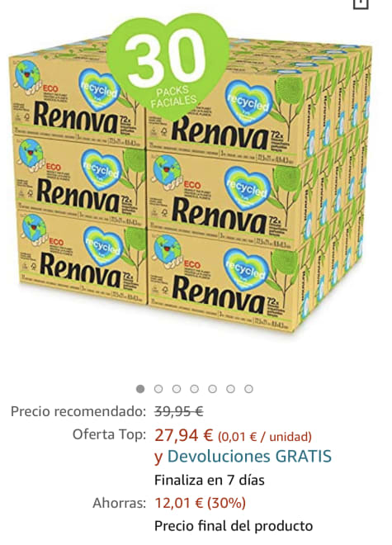Tap the 'Ahorras:' label
Screen dimensions: 392x545
point(119,503)
